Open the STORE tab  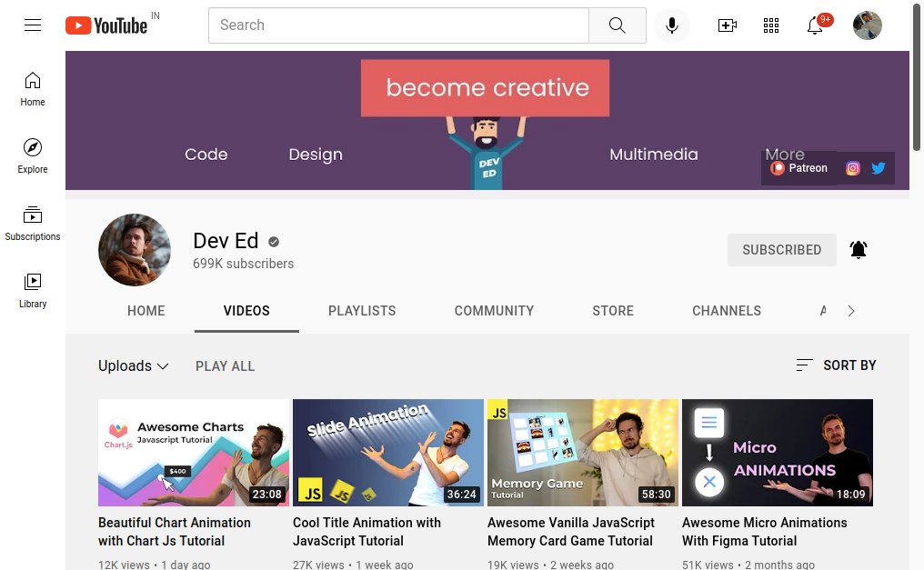click(613, 311)
